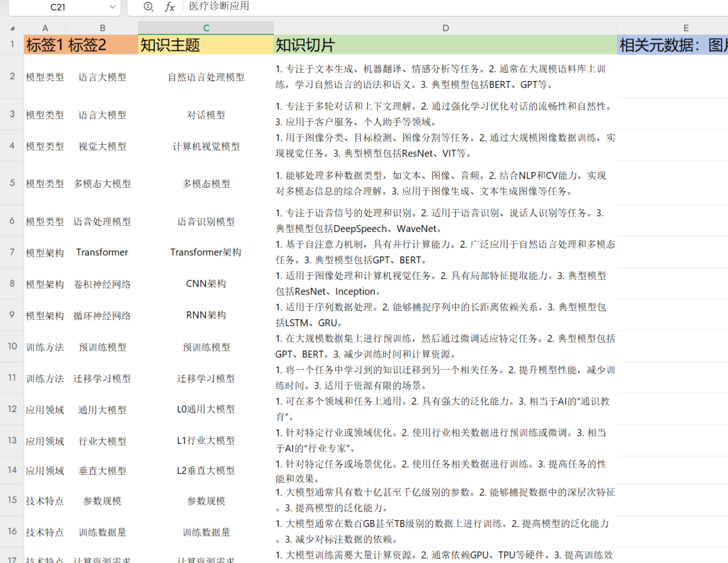Select column A header
The image size is (728, 563).
pyautogui.click(x=45, y=28)
